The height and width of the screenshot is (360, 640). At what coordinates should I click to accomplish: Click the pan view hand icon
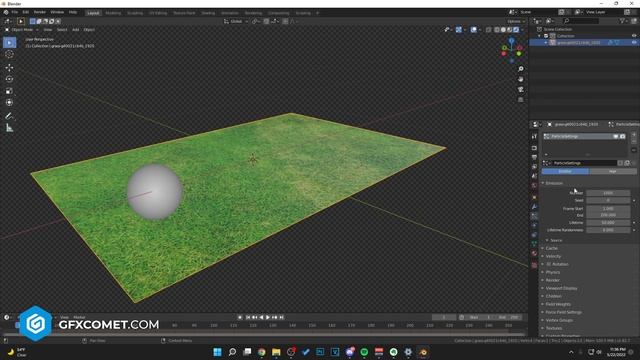520,79
